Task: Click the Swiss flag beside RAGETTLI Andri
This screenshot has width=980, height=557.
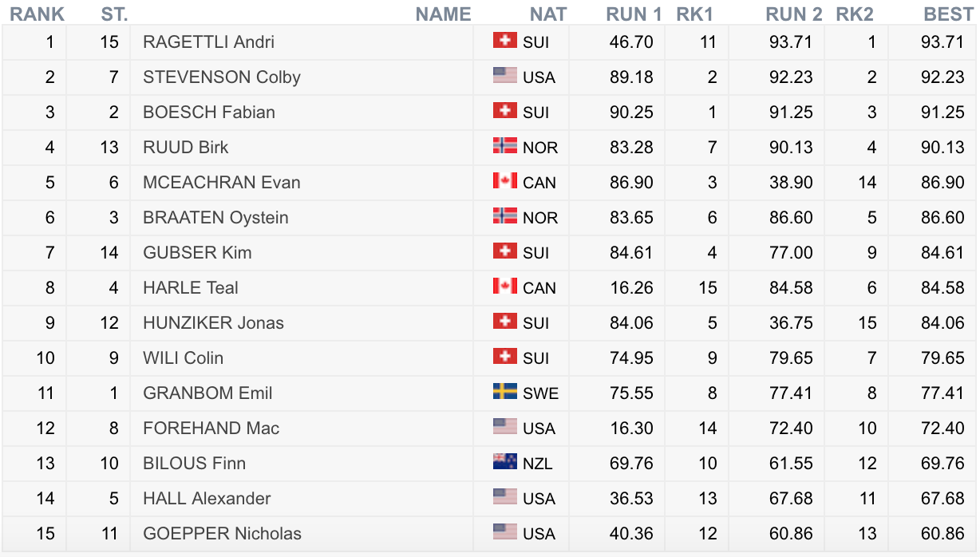Action: (x=504, y=41)
